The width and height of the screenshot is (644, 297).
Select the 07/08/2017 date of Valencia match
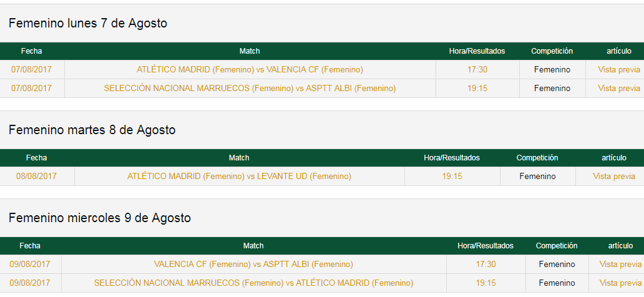coord(32,70)
